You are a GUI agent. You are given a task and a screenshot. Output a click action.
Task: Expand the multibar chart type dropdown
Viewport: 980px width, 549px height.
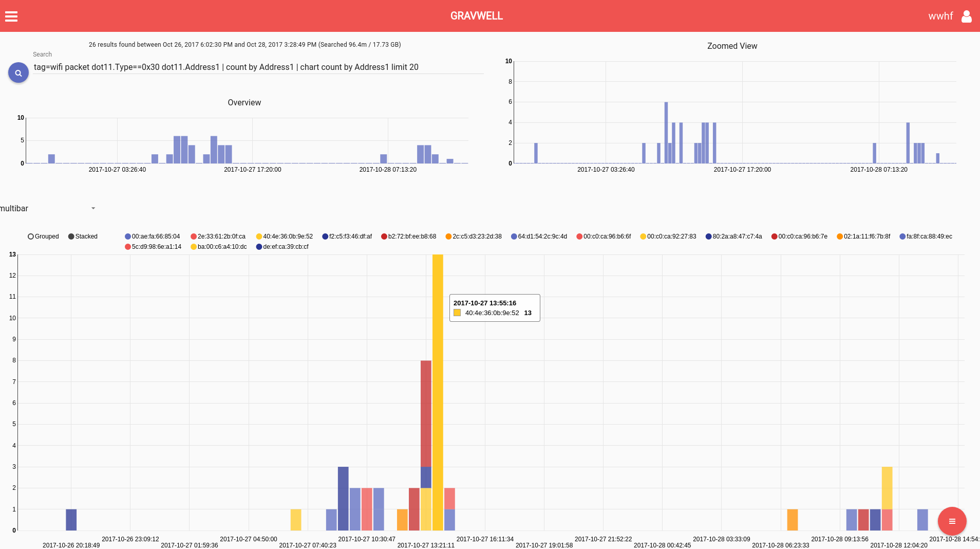click(x=46, y=208)
